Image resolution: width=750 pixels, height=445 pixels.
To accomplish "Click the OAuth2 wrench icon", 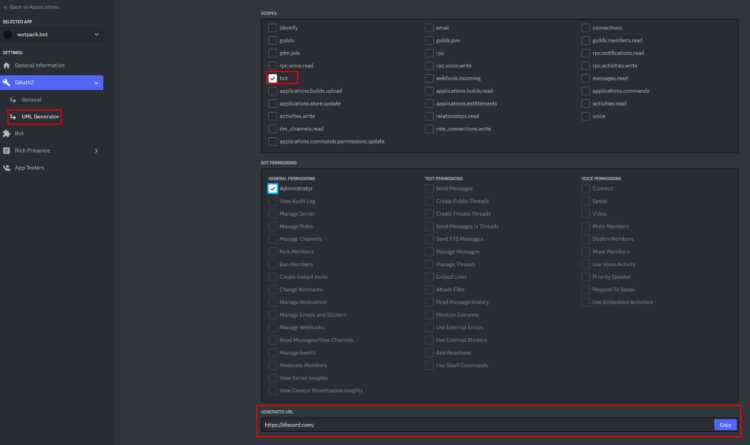I will pyautogui.click(x=6, y=83).
